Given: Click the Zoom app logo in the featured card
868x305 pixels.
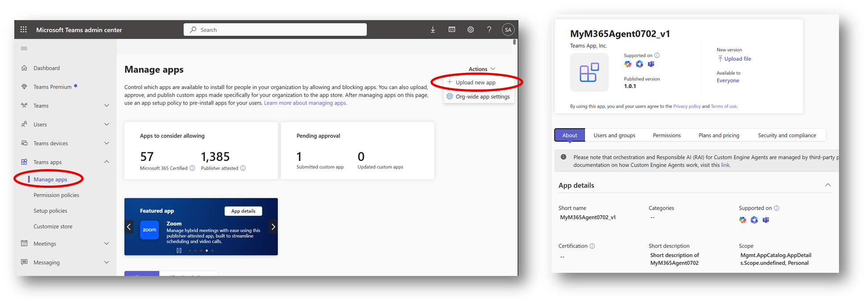Looking at the screenshot, I should point(150,230).
